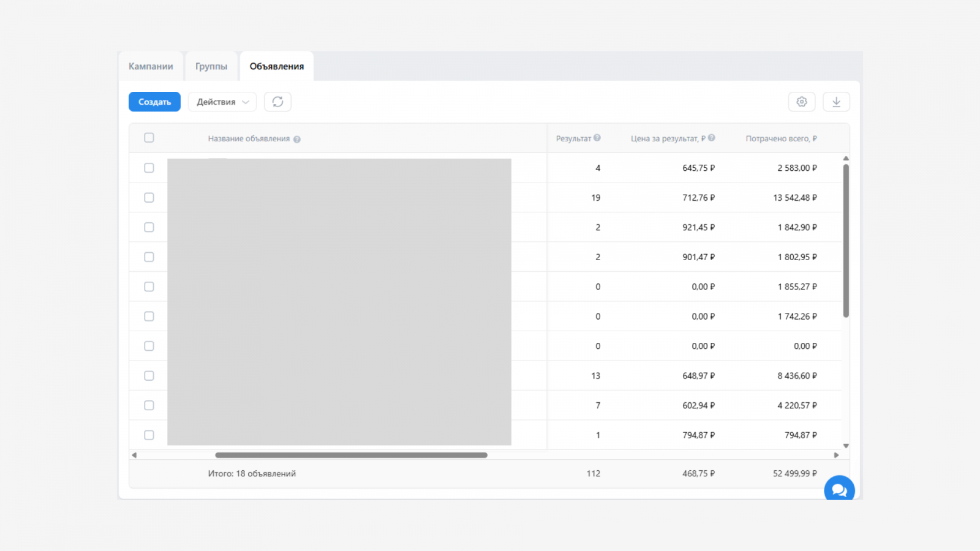The width and height of the screenshot is (980, 551).
Task: Click the Итого: 18 объявлений summary
Action: [252, 473]
